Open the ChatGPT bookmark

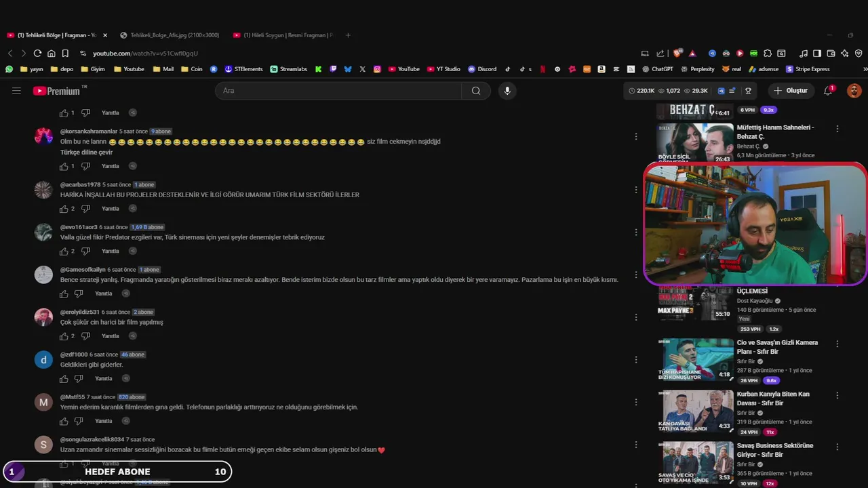(657, 69)
